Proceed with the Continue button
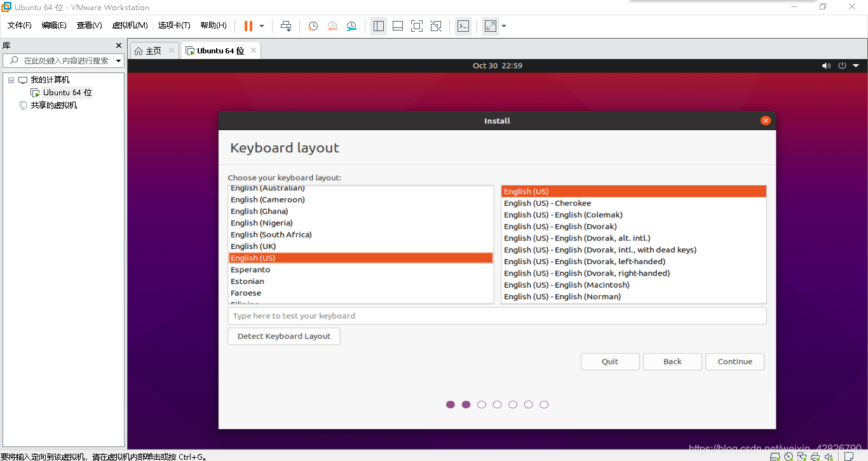 pos(735,362)
